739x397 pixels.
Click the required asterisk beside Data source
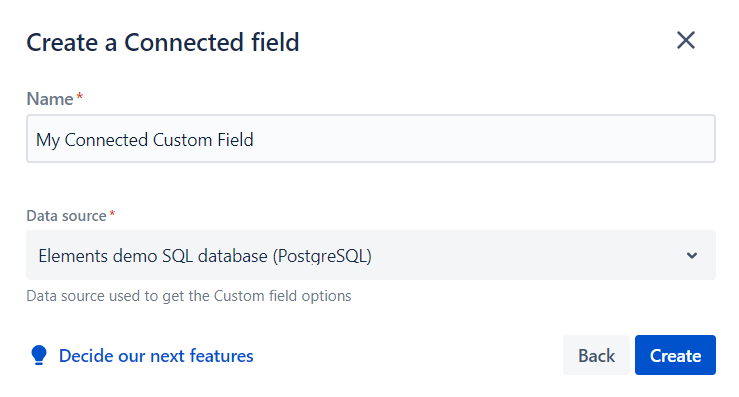pyautogui.click(x=112, y=214)
